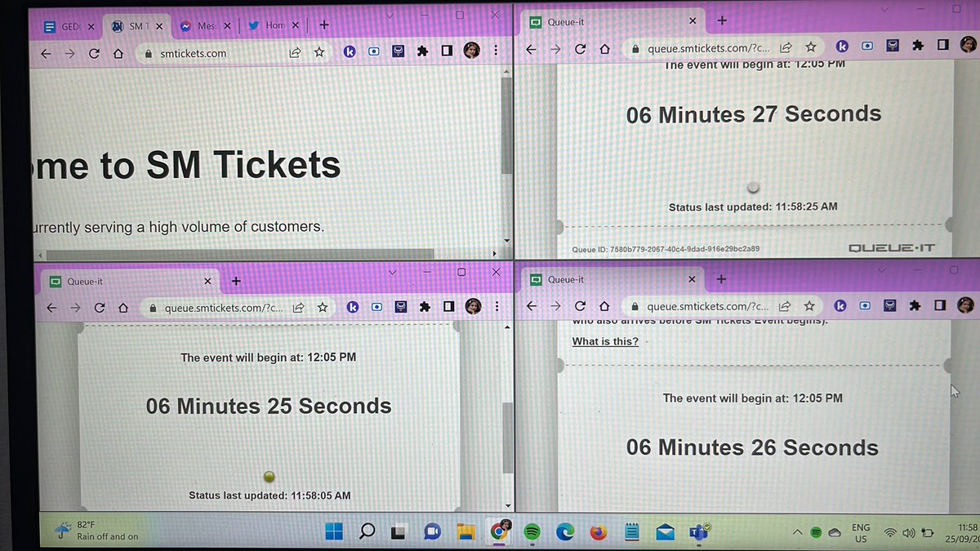Viewport: 980px width, 551px height.
Task: Open Microsoft Edge from the taskbar
Action: tap(565, 532)
